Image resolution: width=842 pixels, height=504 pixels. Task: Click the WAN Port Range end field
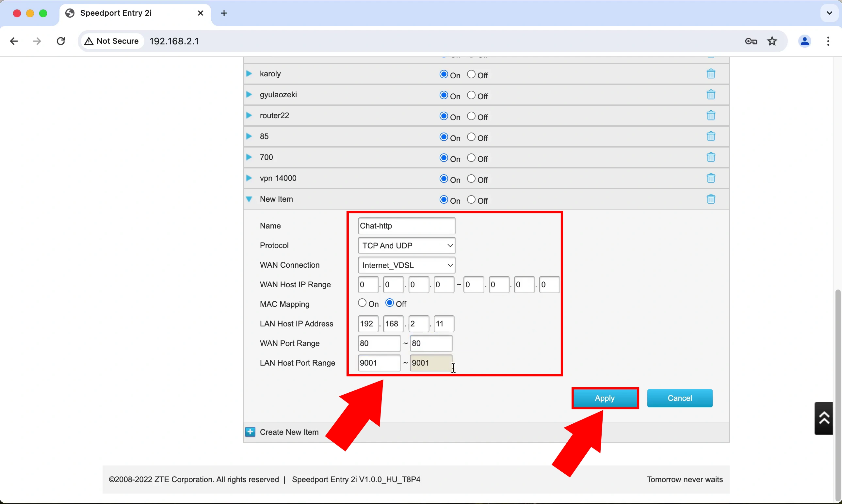tap(431, 343)
